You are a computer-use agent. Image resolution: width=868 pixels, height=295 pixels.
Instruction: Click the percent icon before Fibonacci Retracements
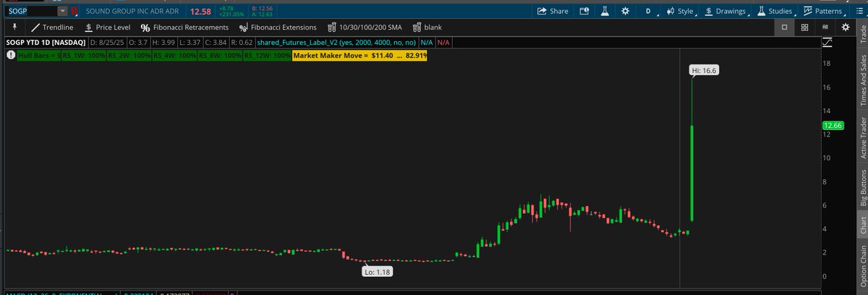point(145,27)
